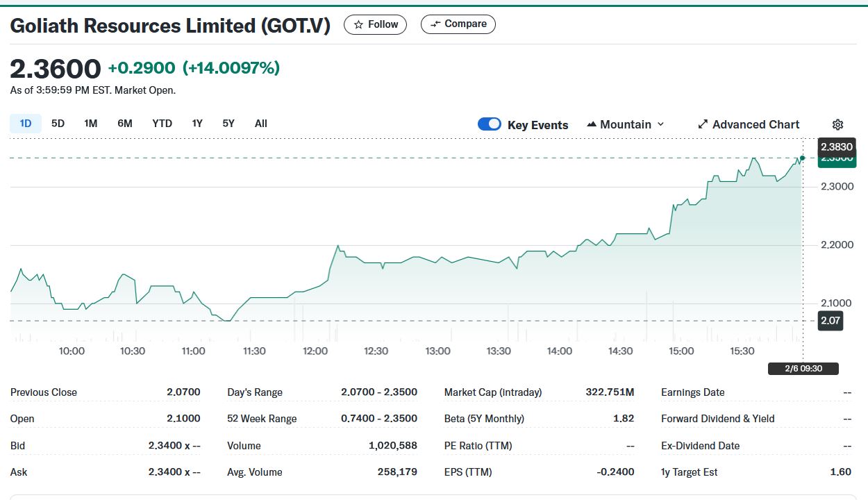This screenshot has height=500, width=868.
Task: Show All time price history
Action: point(260,124)
